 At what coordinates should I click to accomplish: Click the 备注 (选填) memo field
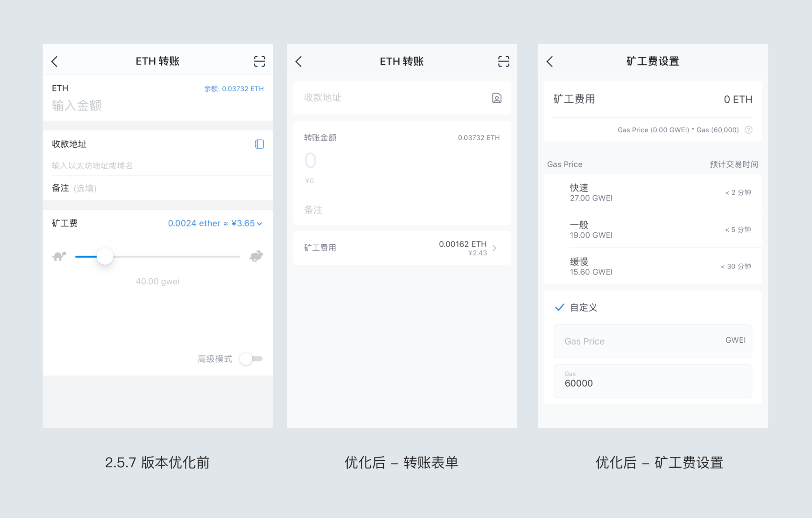point(158,188)
